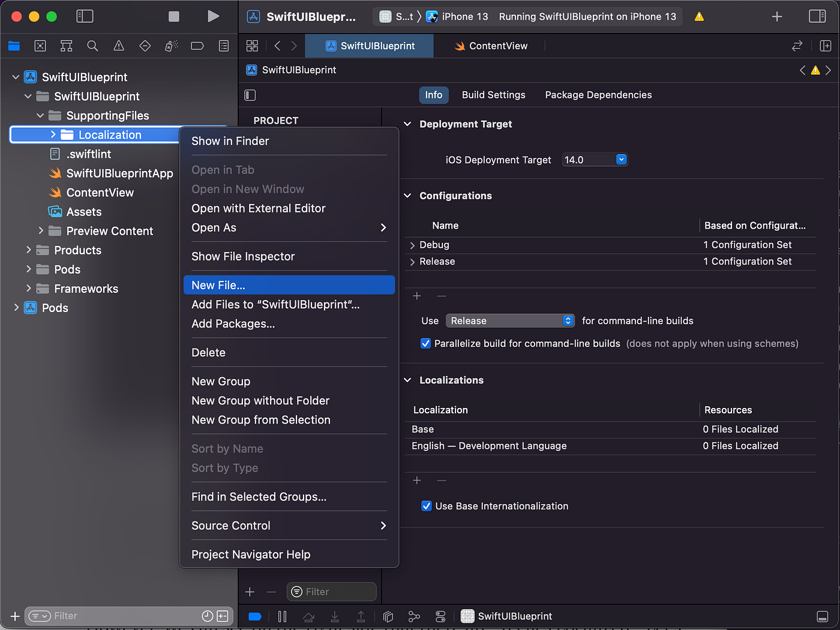This screenshot has width=840, height=630.
Task: Stop the running app
Action: (x=174, y=16)
